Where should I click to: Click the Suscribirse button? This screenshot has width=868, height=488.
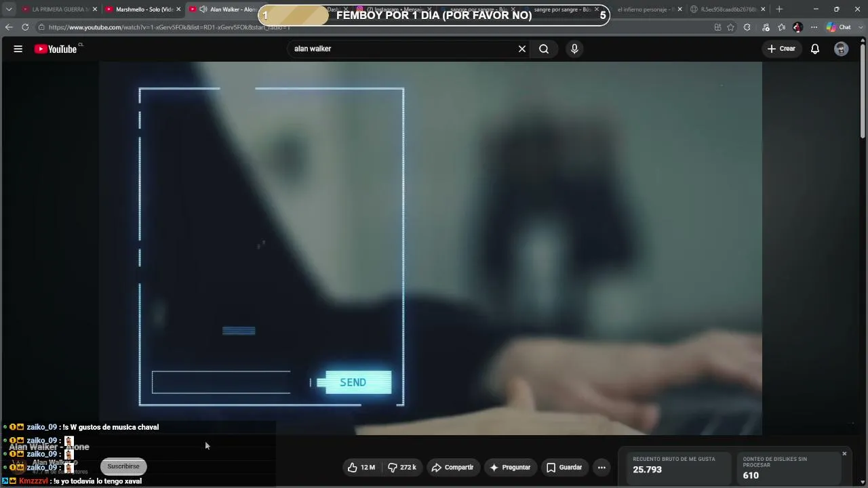[x=123, y=466]
